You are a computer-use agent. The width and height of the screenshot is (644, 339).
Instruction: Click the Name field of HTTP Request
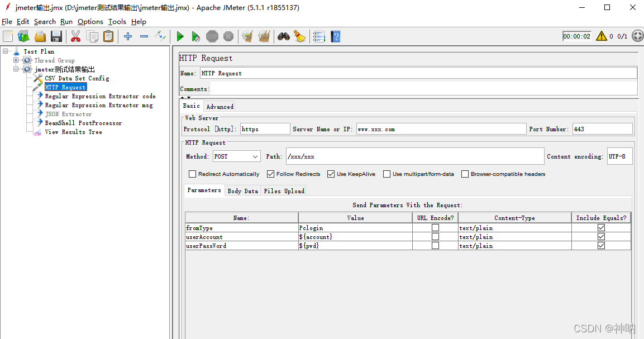tap(418, 73)
